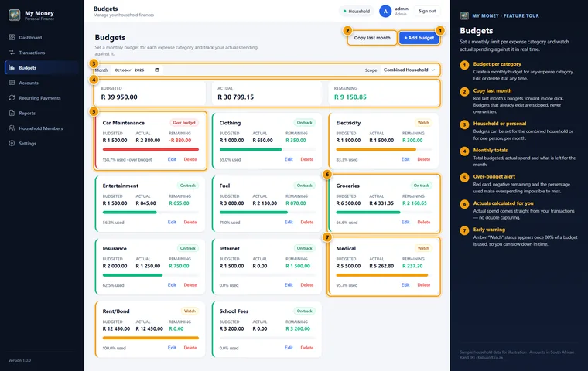Open the Scope Combined Household dropdown

(409, 70)
